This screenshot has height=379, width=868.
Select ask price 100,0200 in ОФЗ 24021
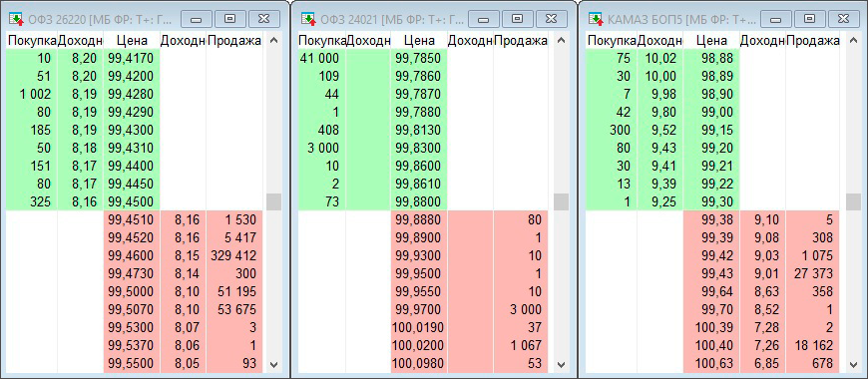[419, 345]
